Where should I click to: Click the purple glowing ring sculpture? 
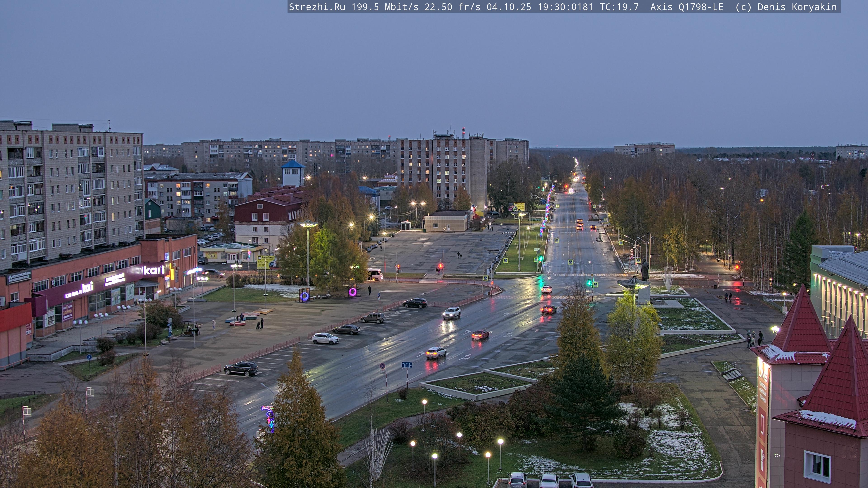(x=304, y=296)
